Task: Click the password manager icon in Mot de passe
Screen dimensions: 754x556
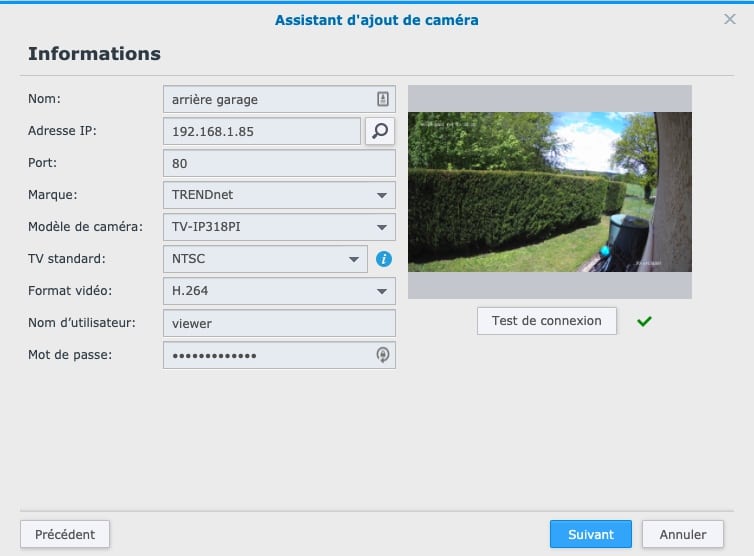Action: tap(382, 355)
